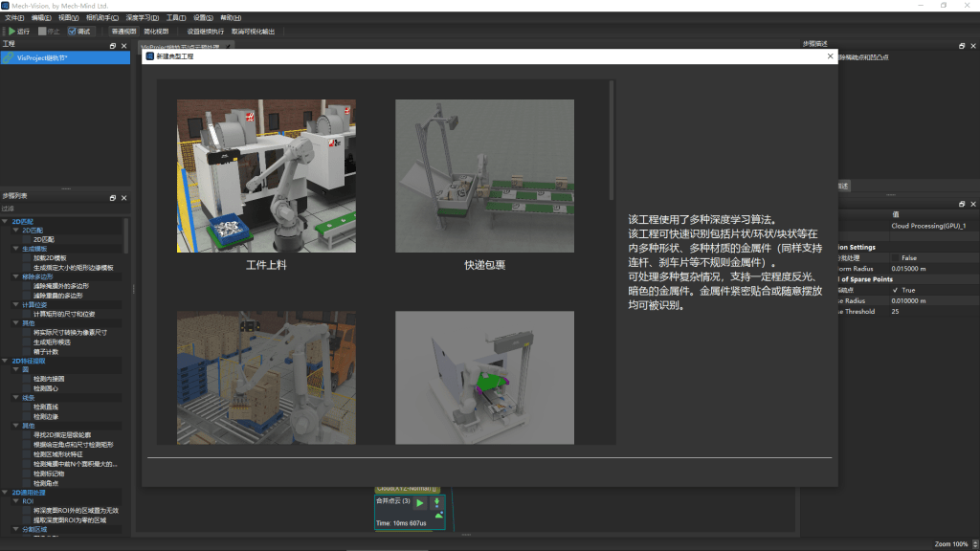The width and height of the screenshot is (980, 551).
Task: Undock the step description (步骤描述) panel
Action: point(962,45)
